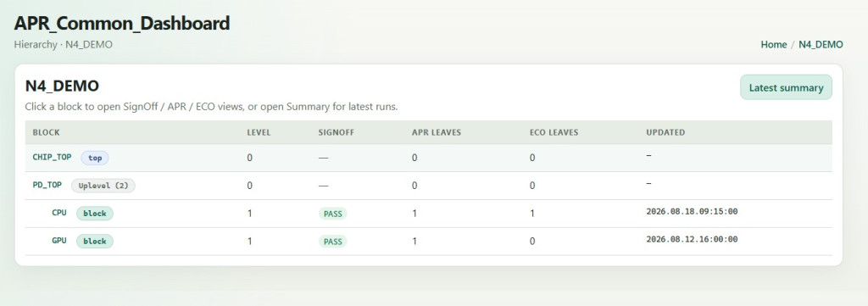Click the APR LEAVES column header

coord(437,133)
